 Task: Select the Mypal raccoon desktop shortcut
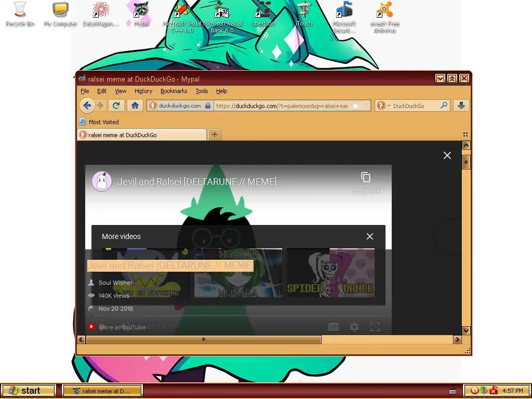[141, 14]
